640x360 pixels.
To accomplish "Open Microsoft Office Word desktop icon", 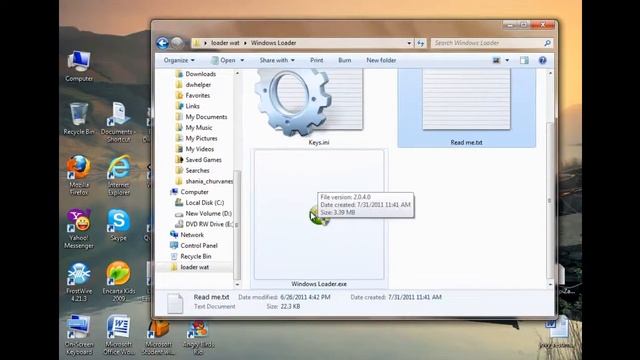I will click(x=118, y=335).
